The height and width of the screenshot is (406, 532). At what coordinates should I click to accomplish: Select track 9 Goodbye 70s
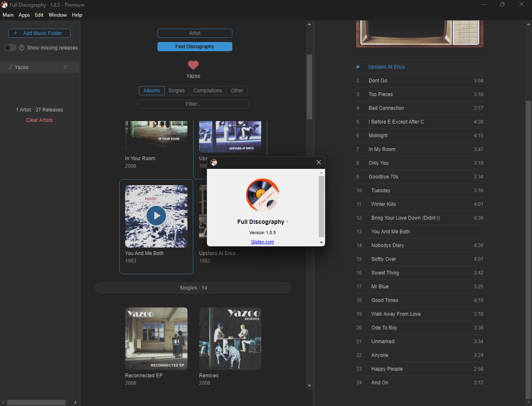(420, 177)
